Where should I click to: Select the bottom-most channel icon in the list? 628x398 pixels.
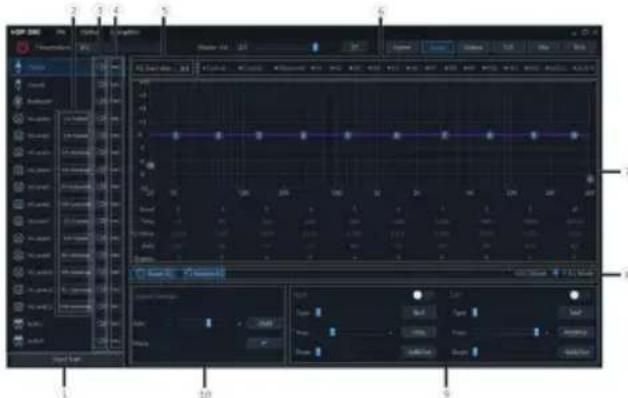(18, 341)
